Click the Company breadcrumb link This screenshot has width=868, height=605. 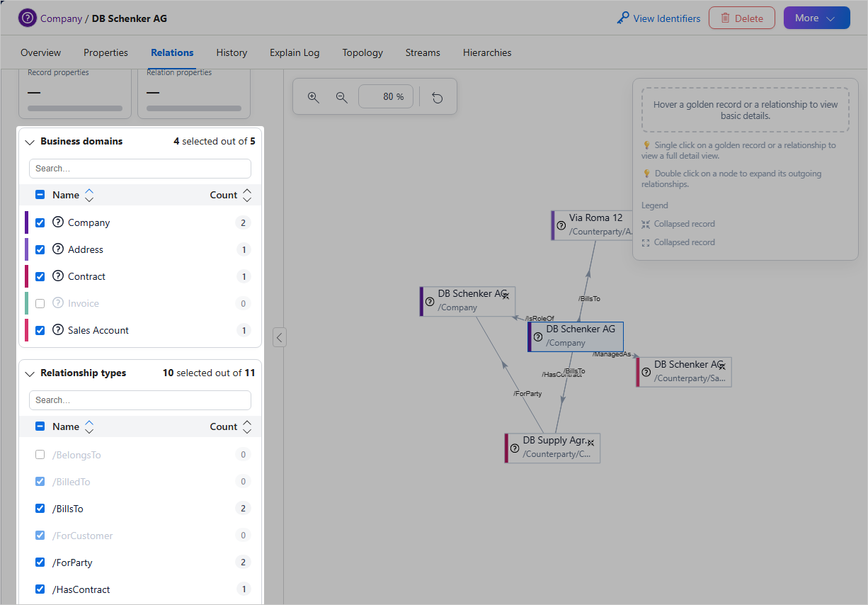(61, 18)
